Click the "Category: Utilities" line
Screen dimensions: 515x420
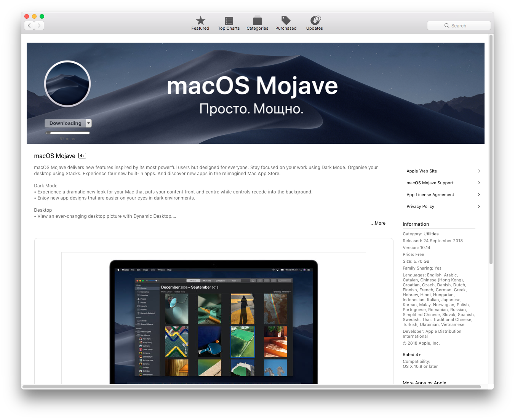(421, 234)
